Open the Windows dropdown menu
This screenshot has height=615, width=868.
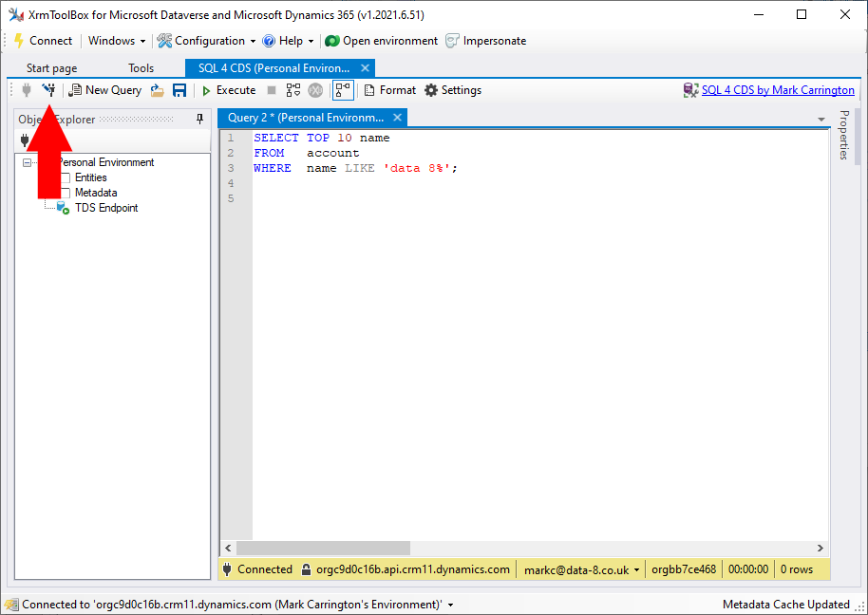117,41
